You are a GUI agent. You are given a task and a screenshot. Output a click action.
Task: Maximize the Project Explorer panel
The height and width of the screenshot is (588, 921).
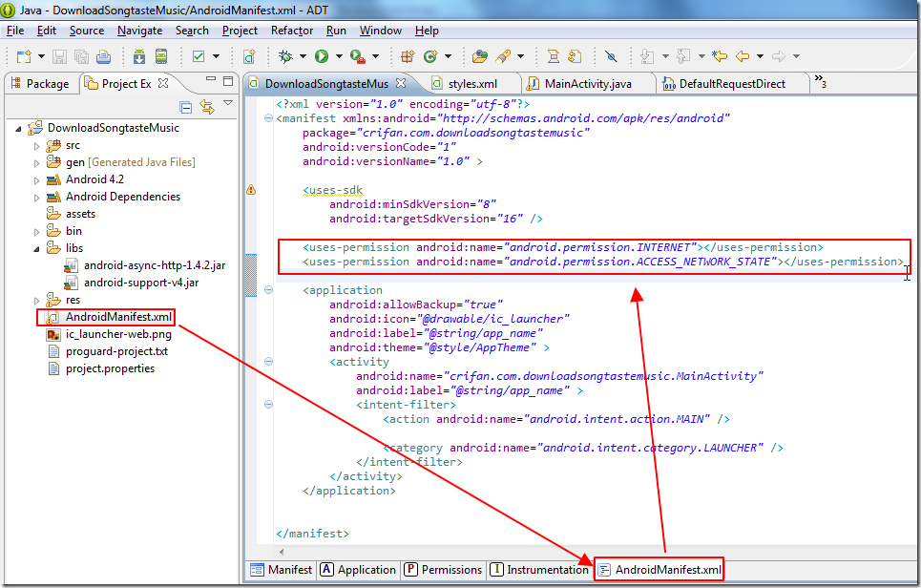coord(228,81)
